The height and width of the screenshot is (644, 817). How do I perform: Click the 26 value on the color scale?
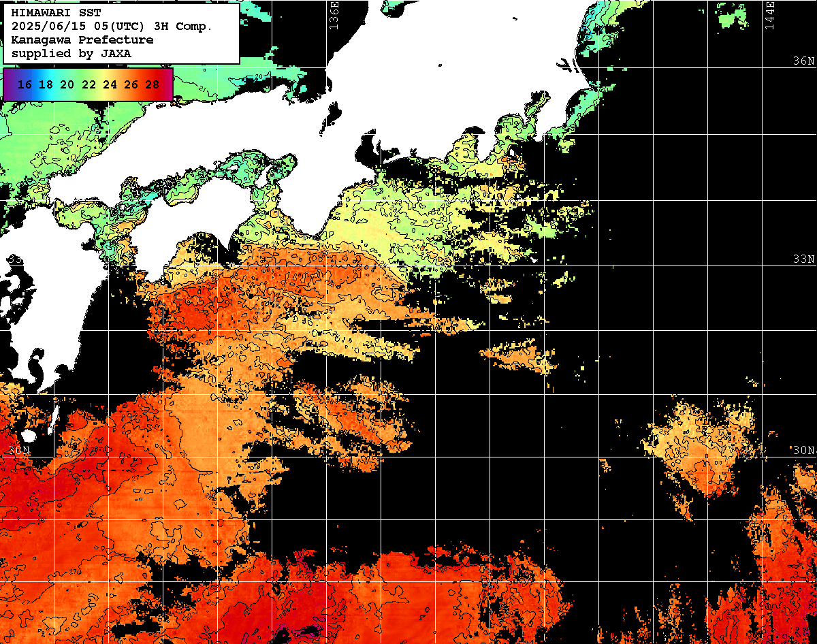[x=131, y=84]
